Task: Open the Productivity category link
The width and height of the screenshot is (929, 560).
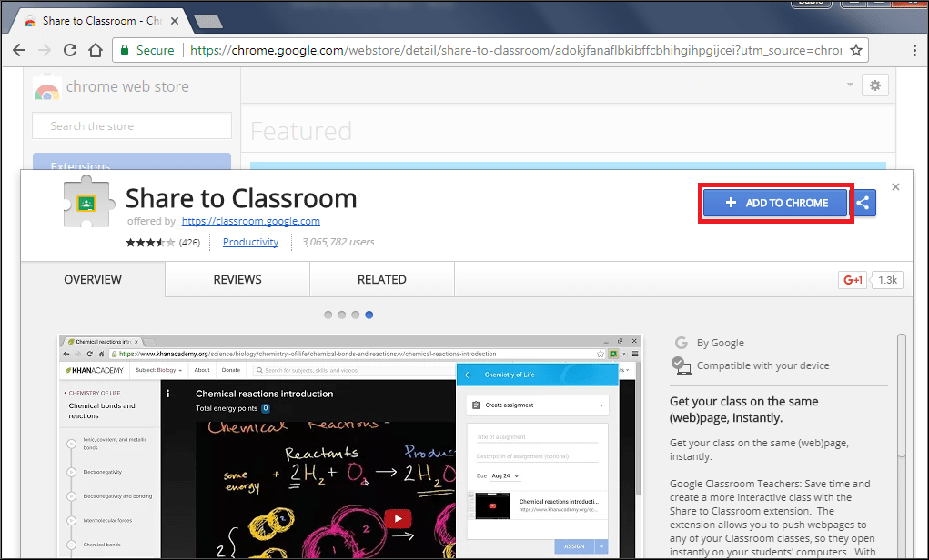Action: [x=250, y=242]
